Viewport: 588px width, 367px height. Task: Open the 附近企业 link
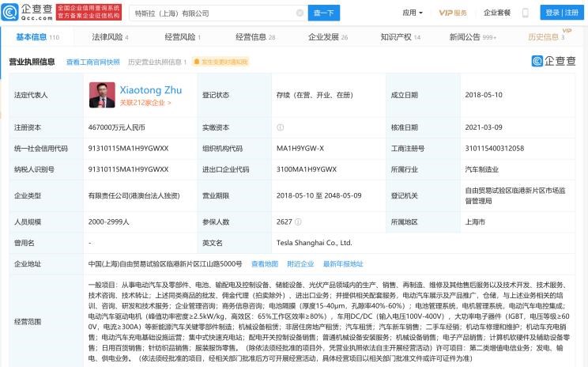click(x=300, y=264)
